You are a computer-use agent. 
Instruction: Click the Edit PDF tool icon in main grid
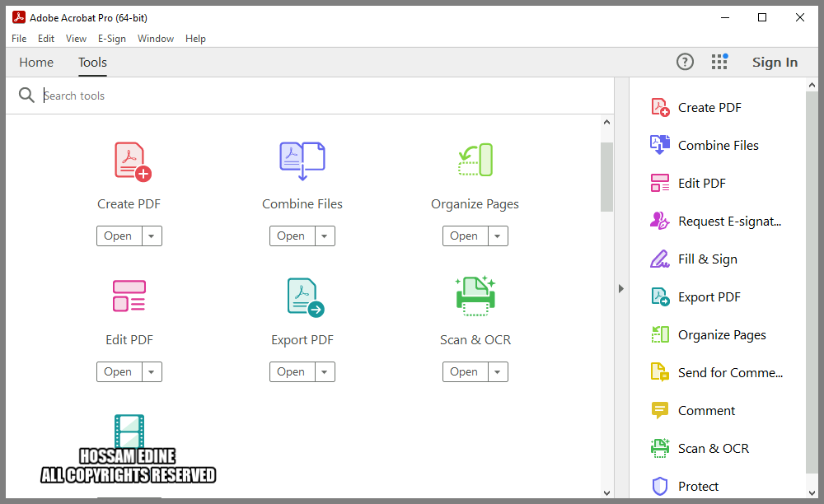[x=129, y=296]
